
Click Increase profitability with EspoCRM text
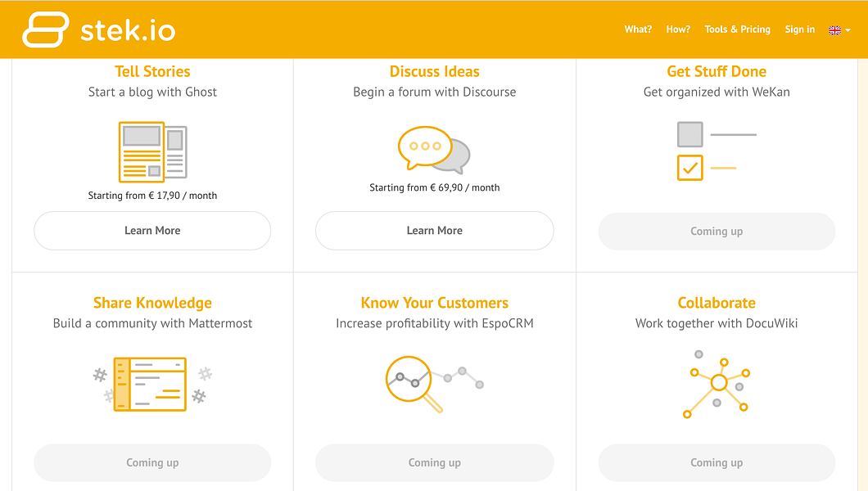coord(435,323)
